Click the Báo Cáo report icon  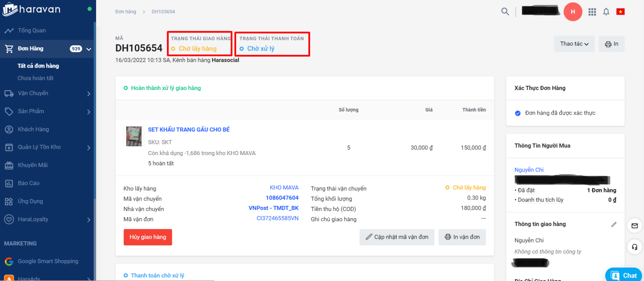(x=9, y=183)
